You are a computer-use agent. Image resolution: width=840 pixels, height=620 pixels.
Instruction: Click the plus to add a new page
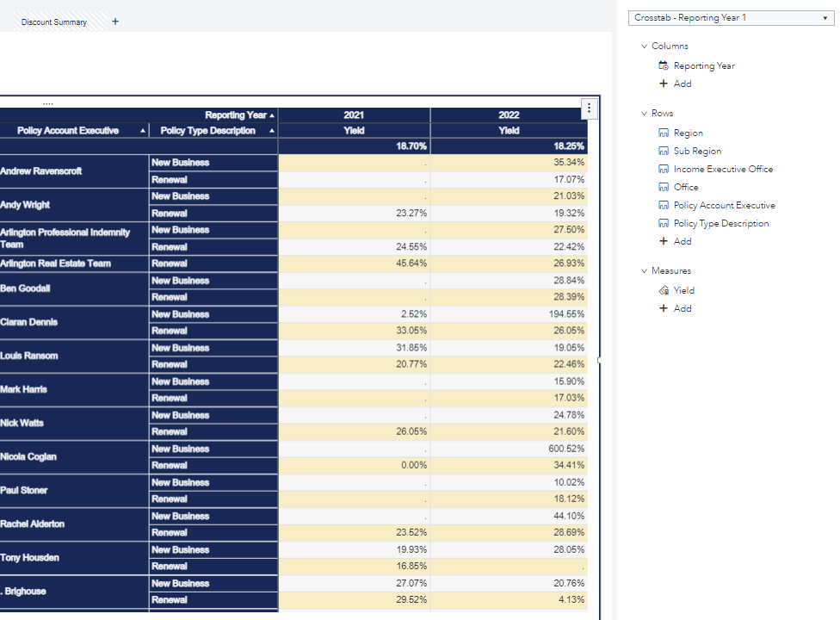tap(114, 20)
